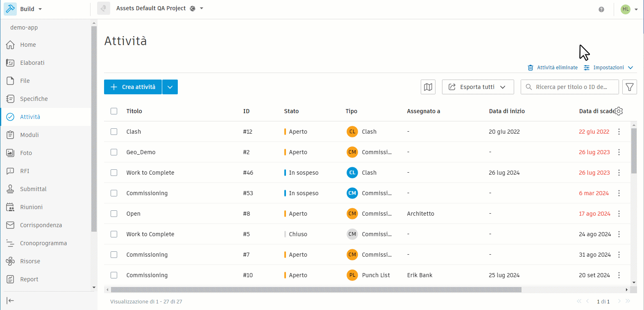Open RFI in the sidebar
This screenshot has width=644, height=310.
coord(45,171)
